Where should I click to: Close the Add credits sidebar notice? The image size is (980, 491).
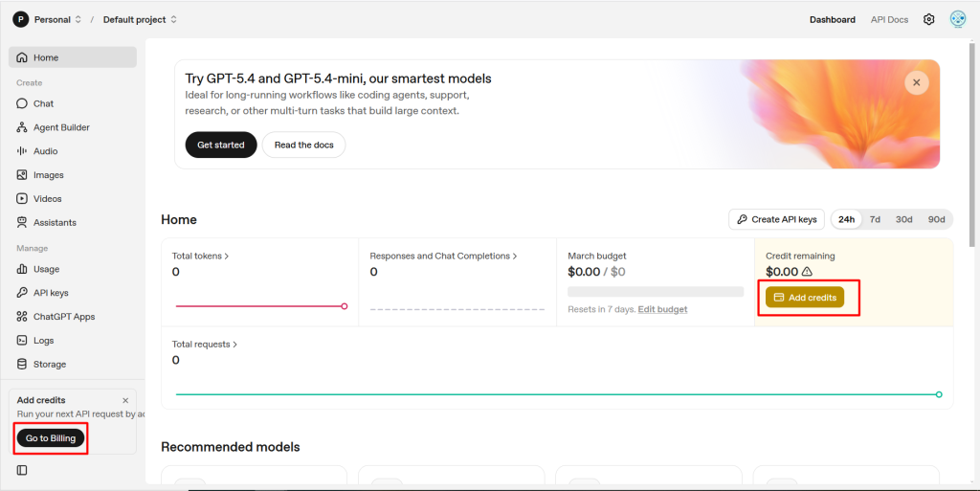click(125, 400)
